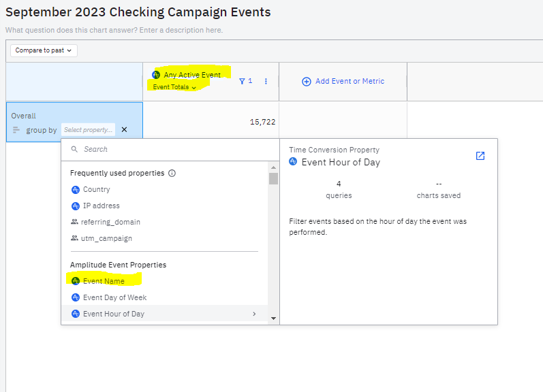Image resolution: width=543 pixels, height=392 pixels.
Task: Open Event Hour of Day in new window
Action: [480, 156]
